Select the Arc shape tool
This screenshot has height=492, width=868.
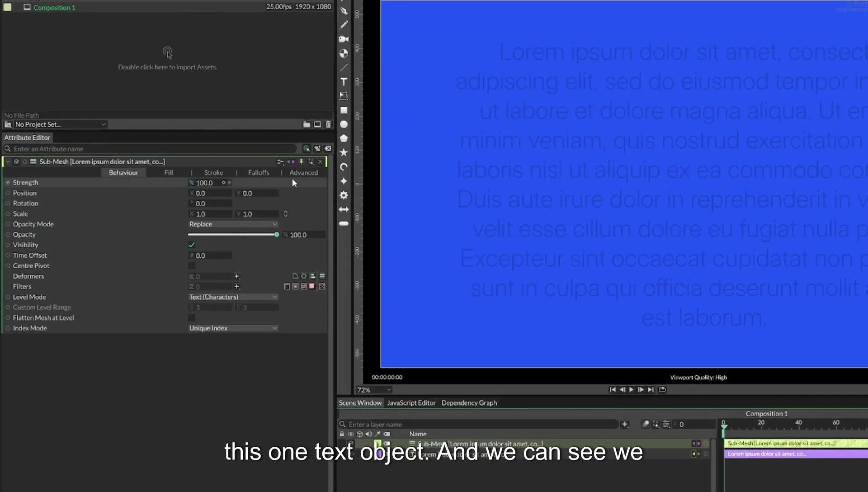tap(344, 167)
